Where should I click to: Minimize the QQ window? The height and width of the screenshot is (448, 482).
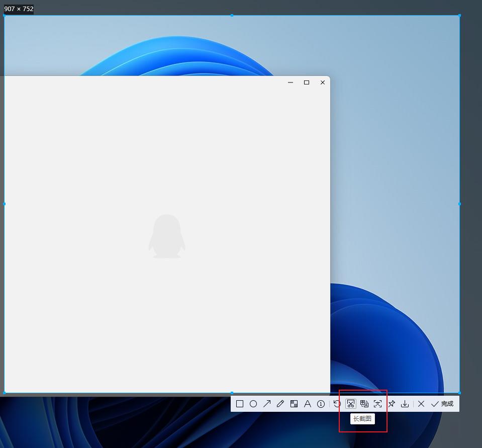(x=291, y=82)
